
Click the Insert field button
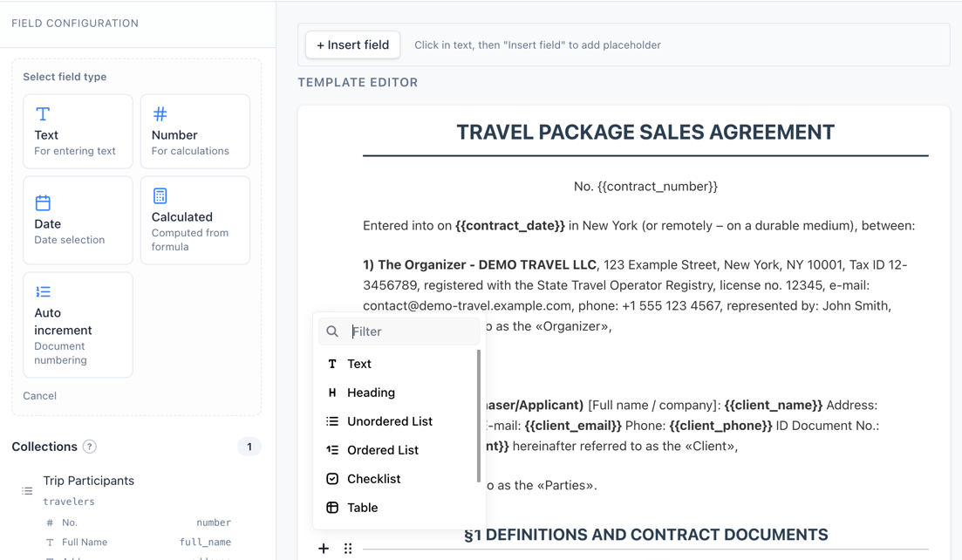[352, 44]
